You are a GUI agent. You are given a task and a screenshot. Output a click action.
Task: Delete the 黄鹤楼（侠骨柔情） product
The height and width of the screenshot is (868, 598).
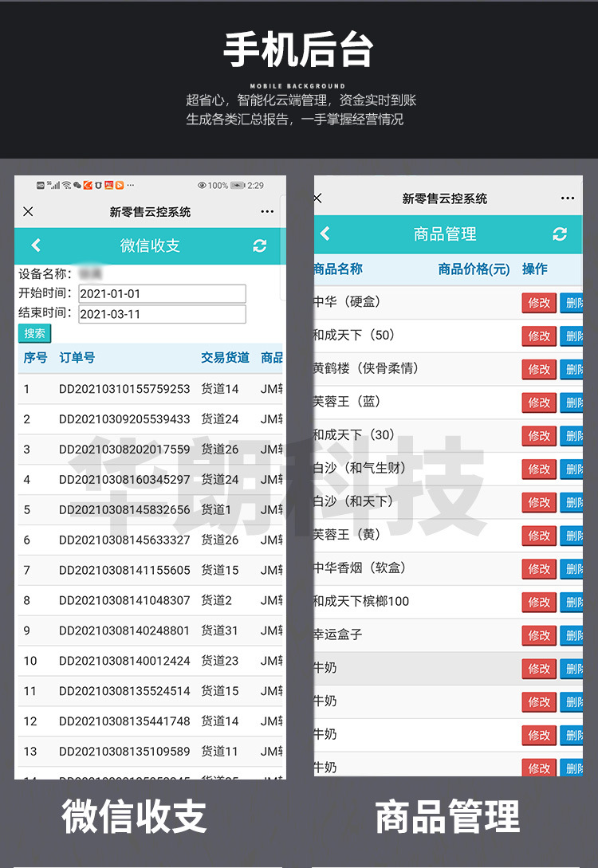tap(572, 369)
